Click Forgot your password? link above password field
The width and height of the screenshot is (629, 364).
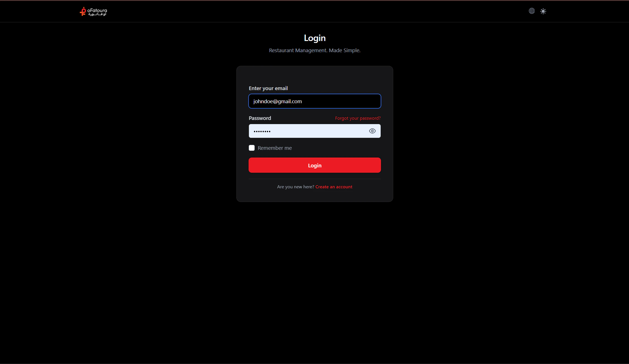pyautogui.click(x=357, y=118)
